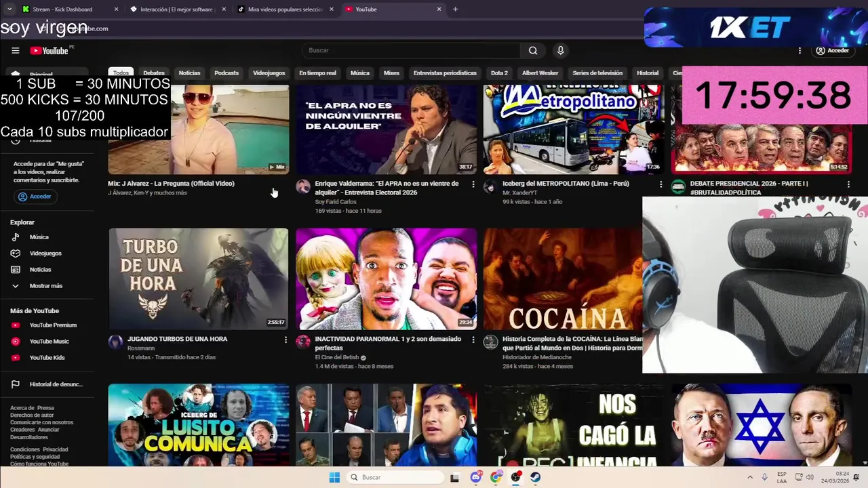
Task: Open the Cocaína history video thumbnail
Action: pyautogui.click(x=563, y=279)
